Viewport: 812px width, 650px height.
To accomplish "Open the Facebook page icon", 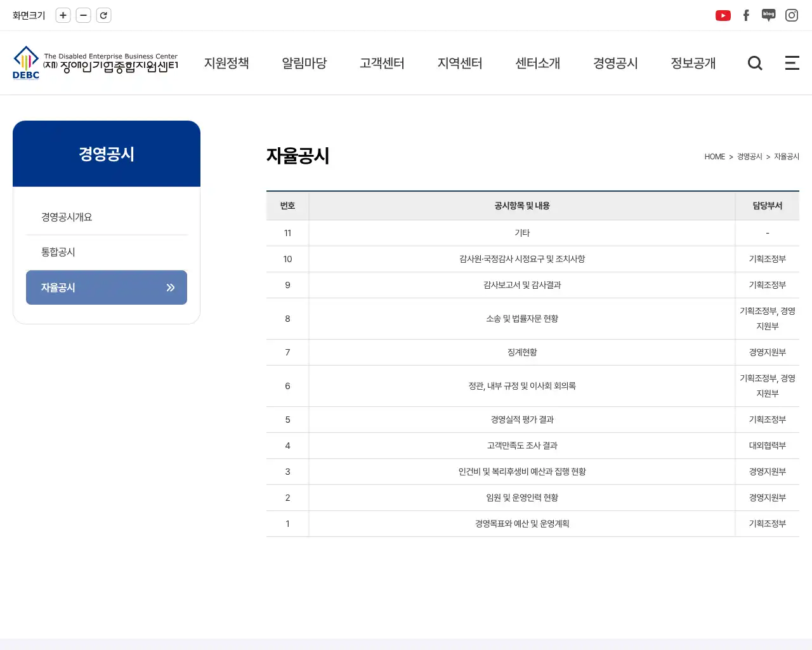I will pyautogui.click(x=746, y=15).
